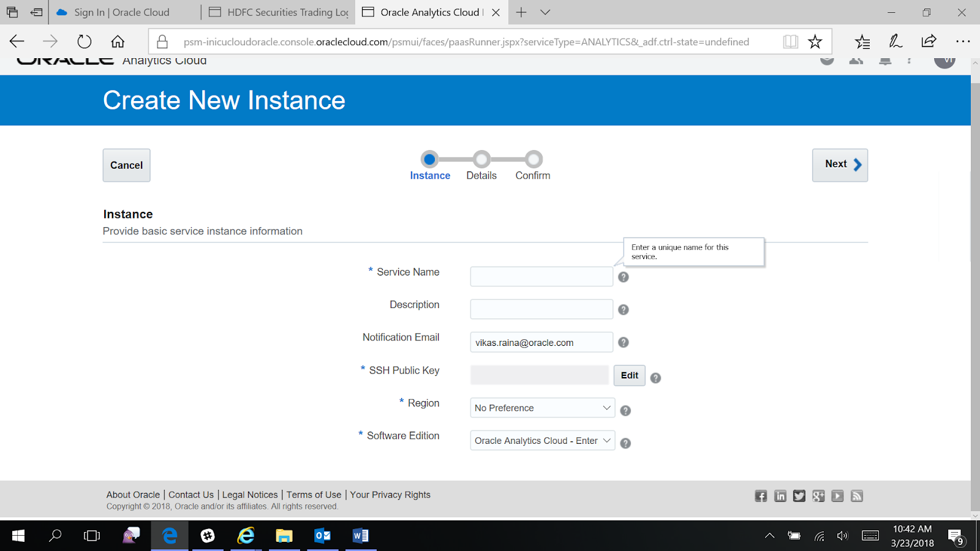
Task: Click Next to continue
Action: pos(840,165)
